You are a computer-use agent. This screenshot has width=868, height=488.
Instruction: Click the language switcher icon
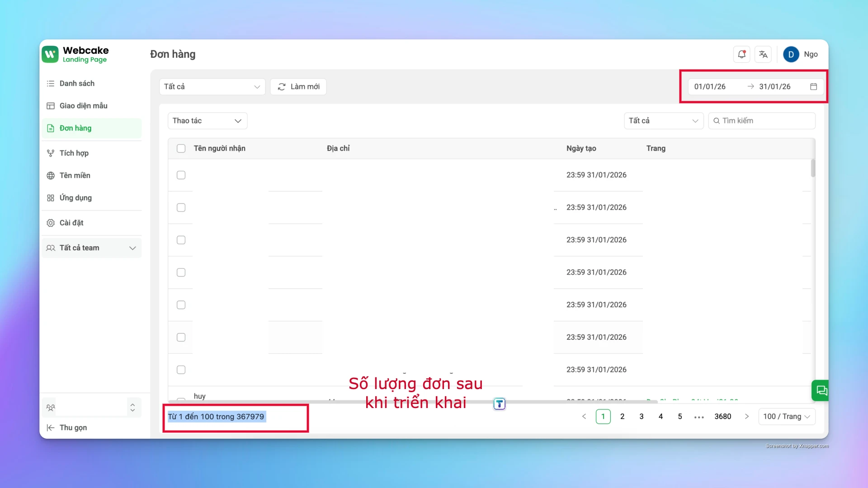click(x=763, y=54)
